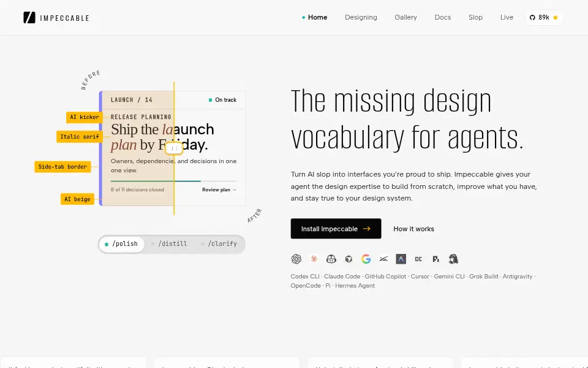Screen dimensions: 588x368
Task: Click the Install Impeccable button
Action: (336, 229)
